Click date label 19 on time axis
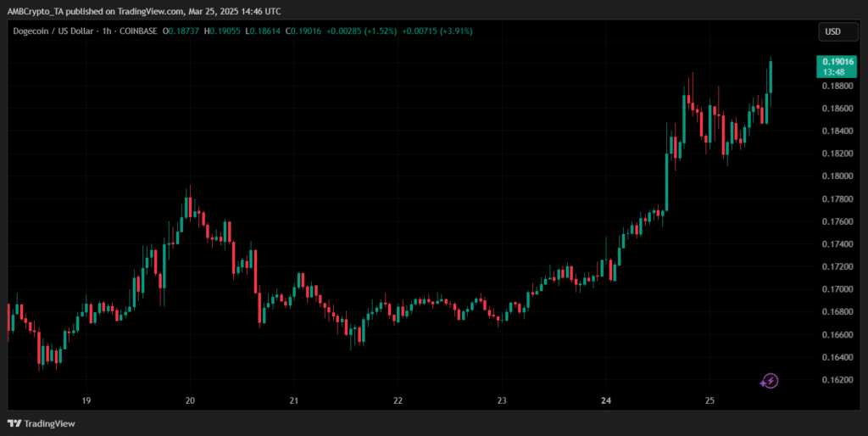868x436 pixels. pos(86,400)
